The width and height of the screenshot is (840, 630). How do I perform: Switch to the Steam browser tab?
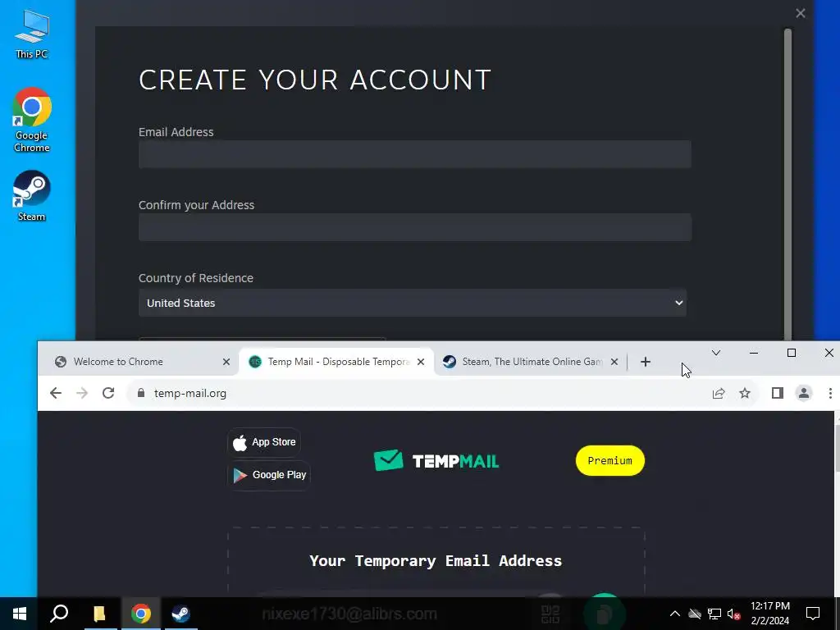pos(531,362)
